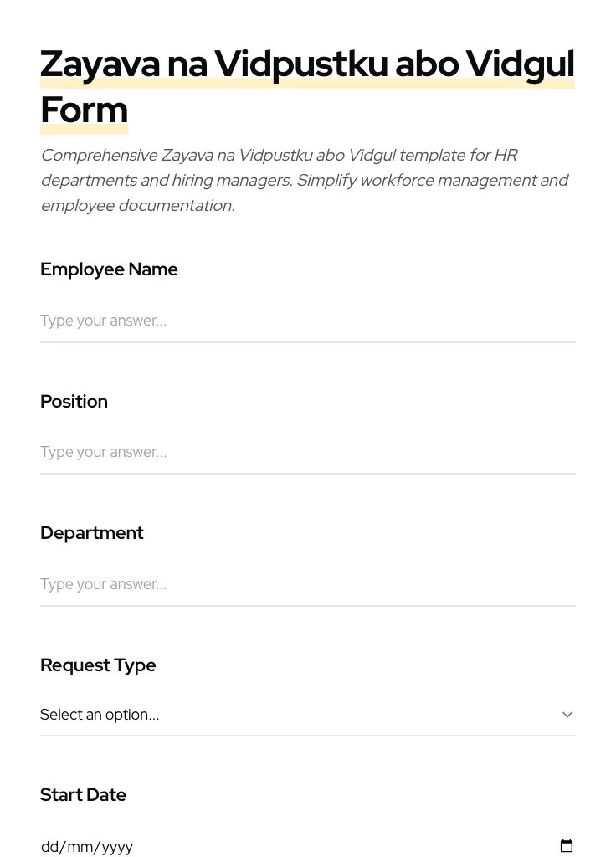Click the word 'Form' in the title
The image size is (616, 857).
[x=84, y=110]
